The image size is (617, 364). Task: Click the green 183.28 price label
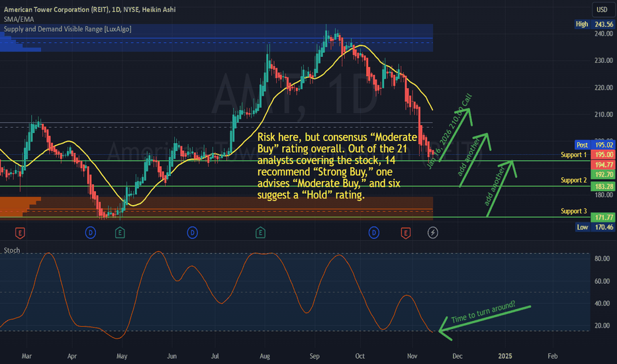(603, 187)
